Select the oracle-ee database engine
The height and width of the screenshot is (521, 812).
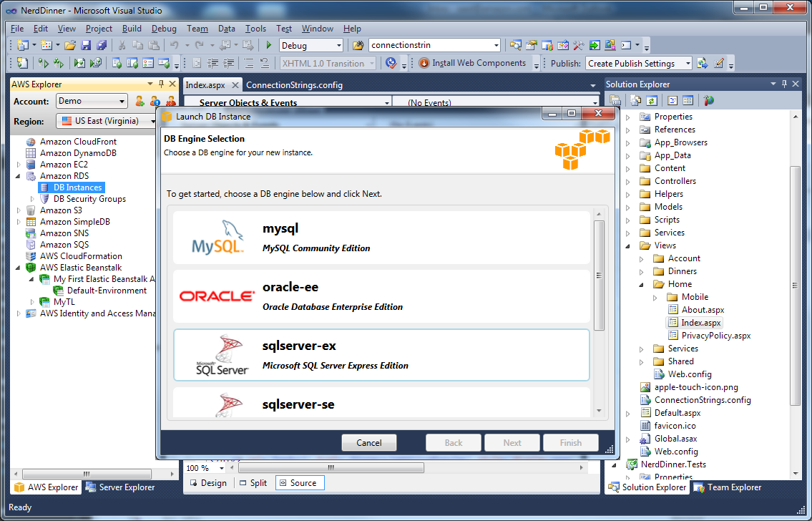[381, 296]
